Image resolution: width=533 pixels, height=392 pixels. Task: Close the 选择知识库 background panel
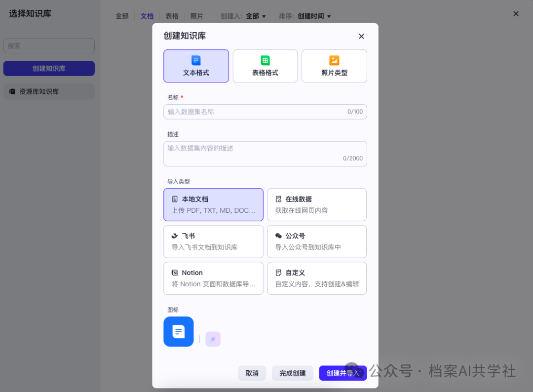click(516, 14)
